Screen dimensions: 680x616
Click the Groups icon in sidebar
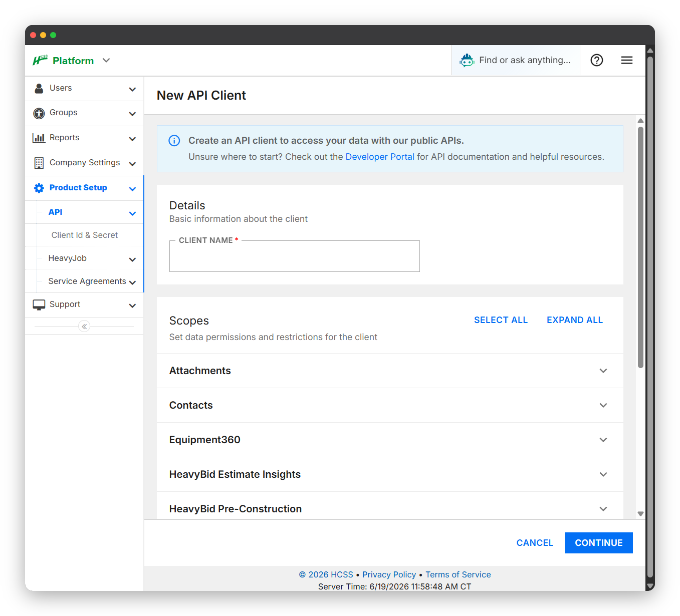point(39,113)
